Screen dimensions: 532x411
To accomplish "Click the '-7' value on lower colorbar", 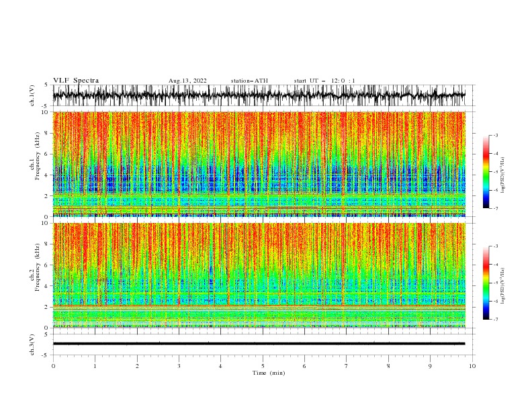I will coord(495,320).
